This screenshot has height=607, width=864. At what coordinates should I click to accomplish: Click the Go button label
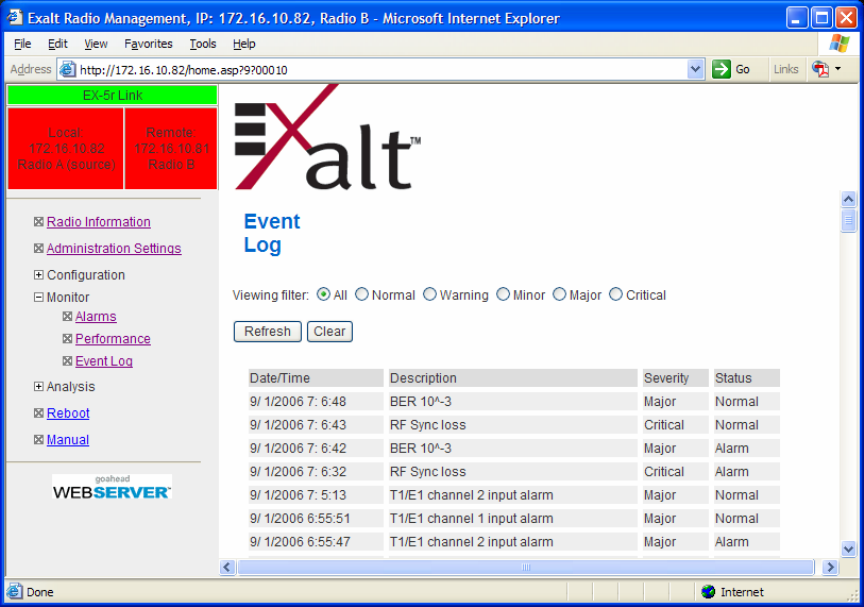(742, 69)
